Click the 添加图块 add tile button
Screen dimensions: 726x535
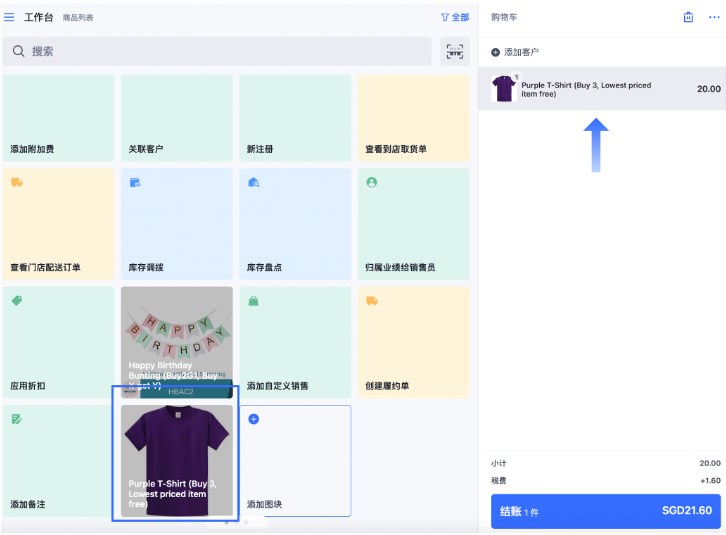[x=294, y=460]
